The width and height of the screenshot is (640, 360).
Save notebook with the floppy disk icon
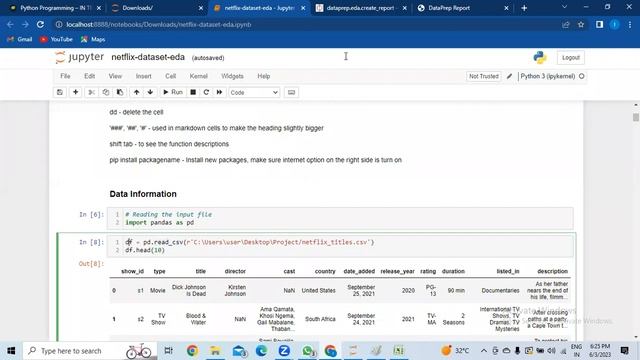[x=60, y=92]
